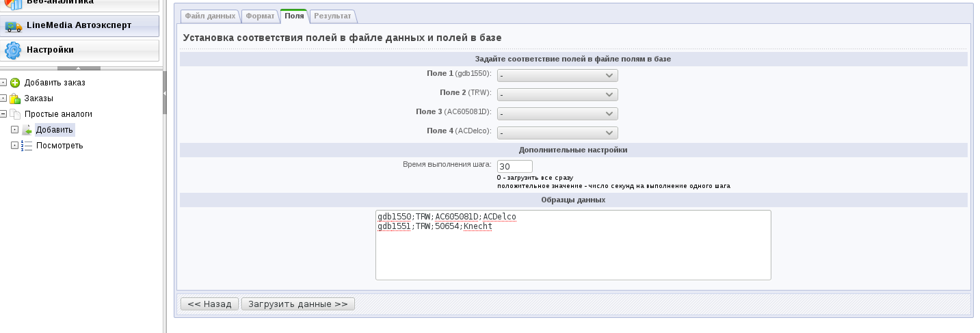Open the Поле 3 (AC605081D) dropdown

557,114
